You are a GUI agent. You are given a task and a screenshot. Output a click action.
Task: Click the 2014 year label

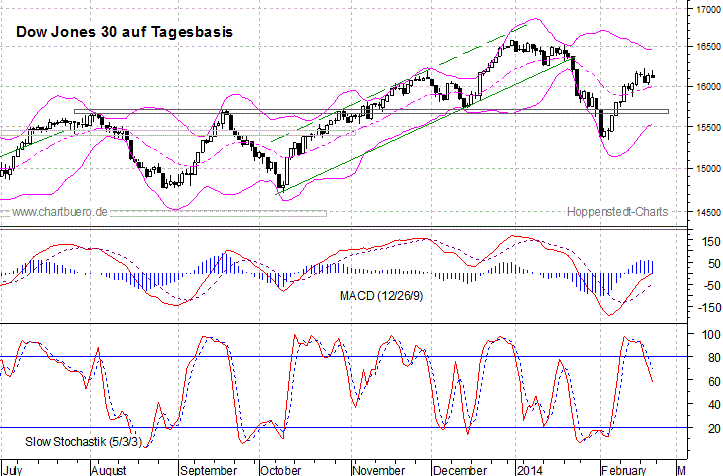(530, 470)
